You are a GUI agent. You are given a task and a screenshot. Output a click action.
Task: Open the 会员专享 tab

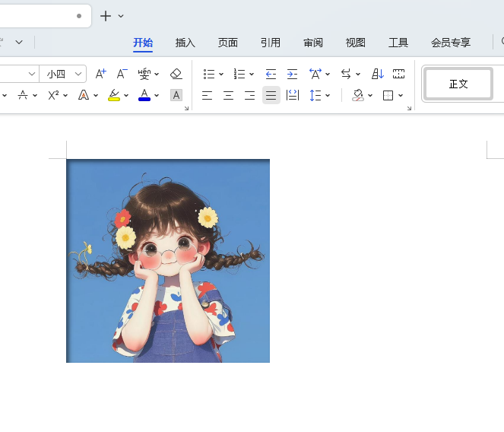(451, 43)
